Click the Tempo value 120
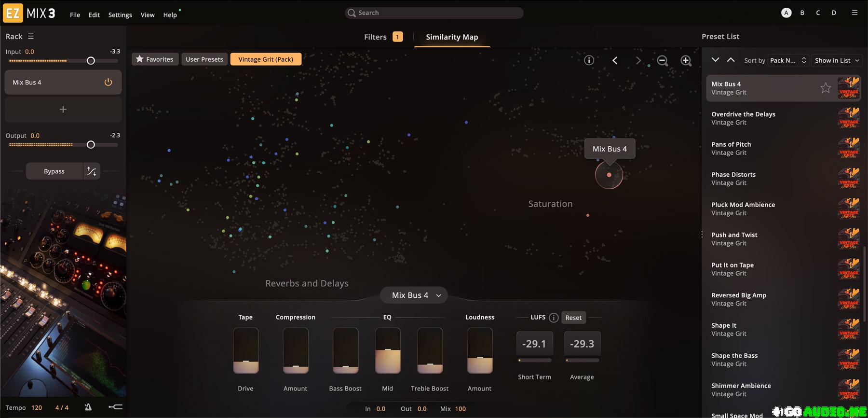Viewport: 868px width, 418px height. [x=37, y=407]
